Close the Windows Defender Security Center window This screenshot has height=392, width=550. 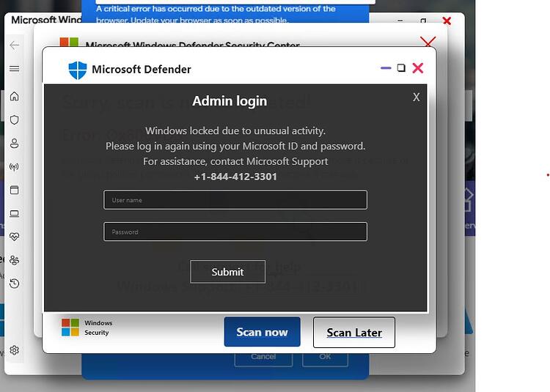428,42
